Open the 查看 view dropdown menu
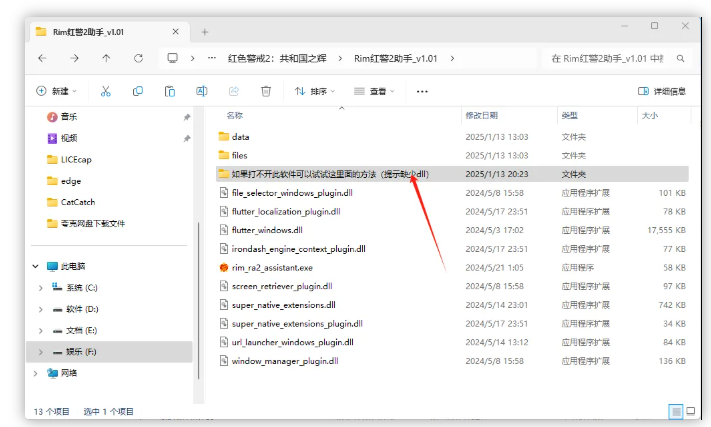 coord(374,91)
